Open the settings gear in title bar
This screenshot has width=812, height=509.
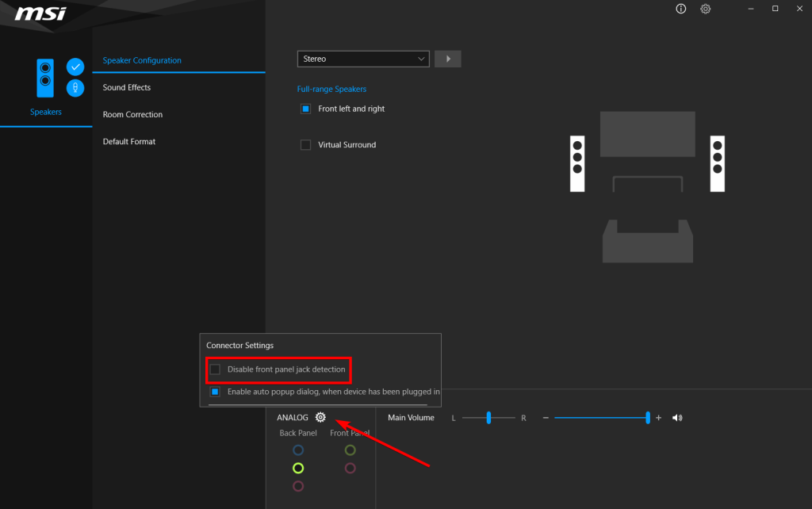tap(705, 9)
